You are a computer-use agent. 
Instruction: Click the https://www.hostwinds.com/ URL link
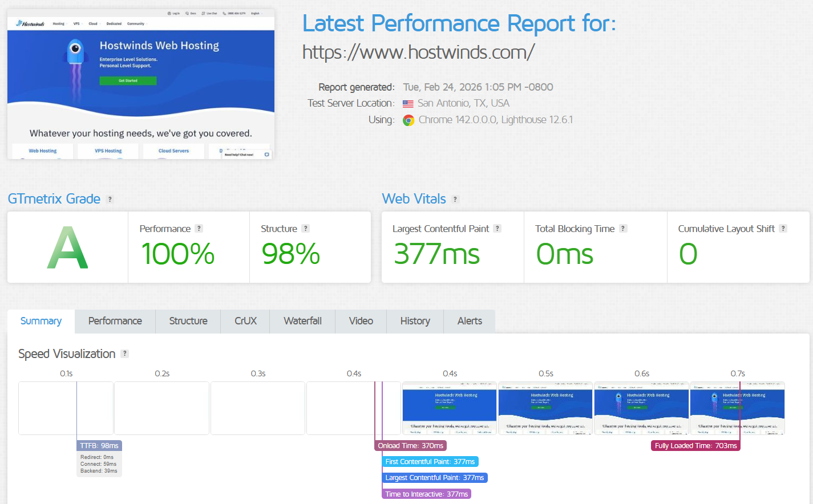[418, 52]
